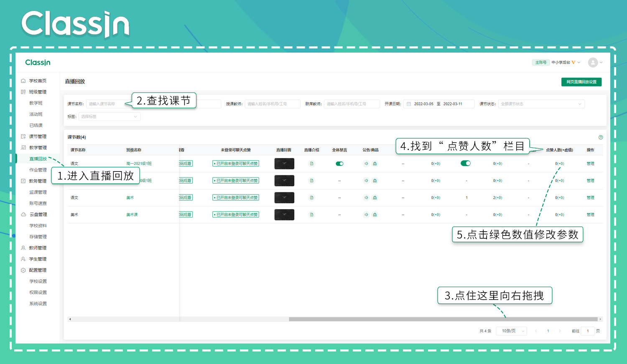Click the 教学管理 sidebar icon
627x364 pixels.
[x=23, y=148]
